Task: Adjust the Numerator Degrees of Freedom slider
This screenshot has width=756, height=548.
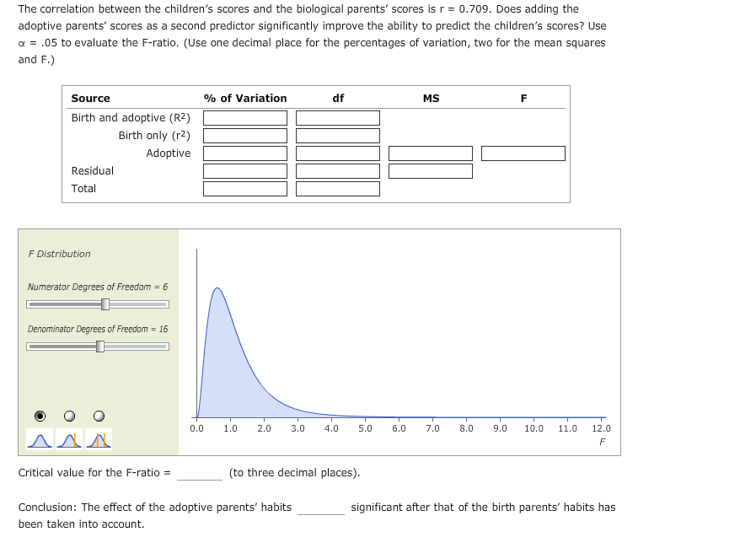Action: pos(104,304)
